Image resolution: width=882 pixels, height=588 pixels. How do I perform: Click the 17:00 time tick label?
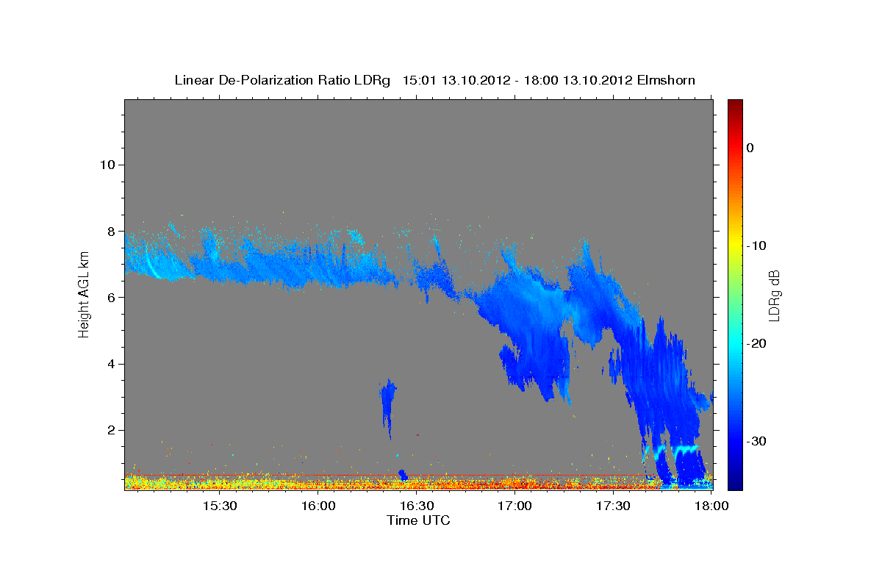click(x=514, y=506)
